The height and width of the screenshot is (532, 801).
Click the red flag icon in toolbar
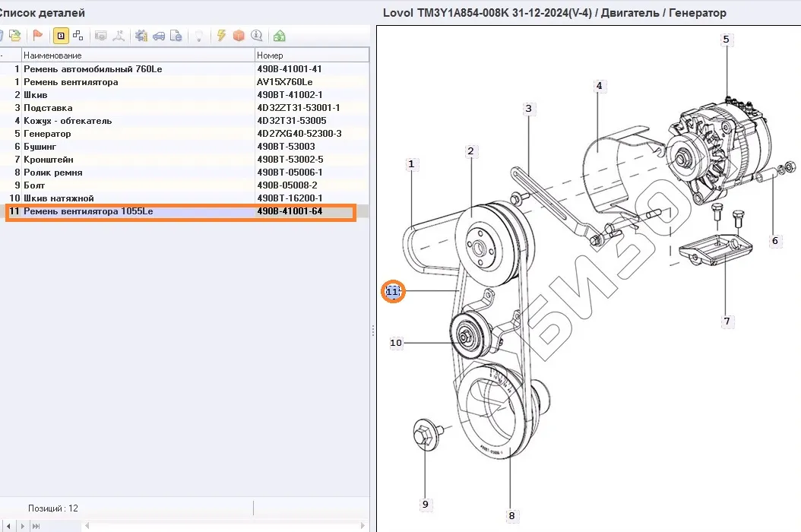[x=37, y=36]
